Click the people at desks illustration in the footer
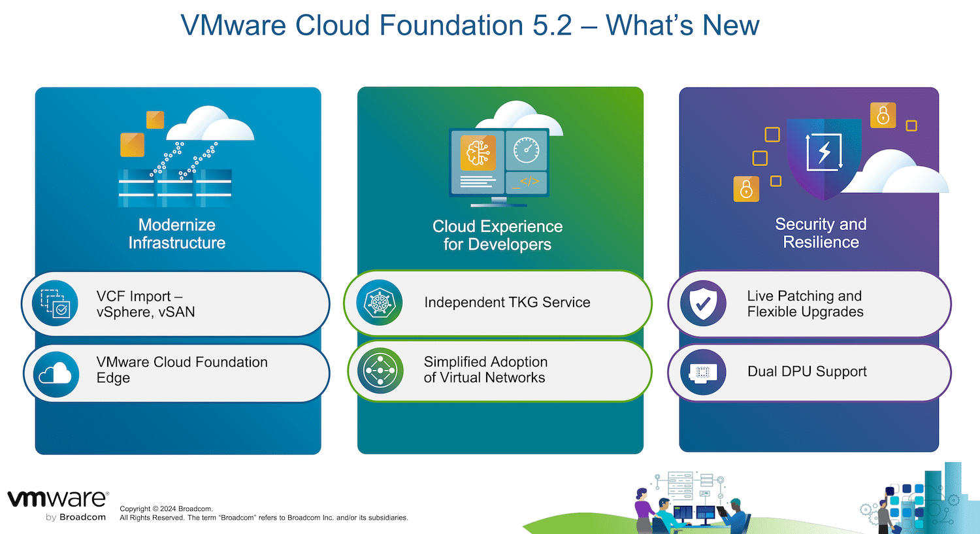Image resolution: width=980 pixels, height=534 pixels. [x=691, y=501]
